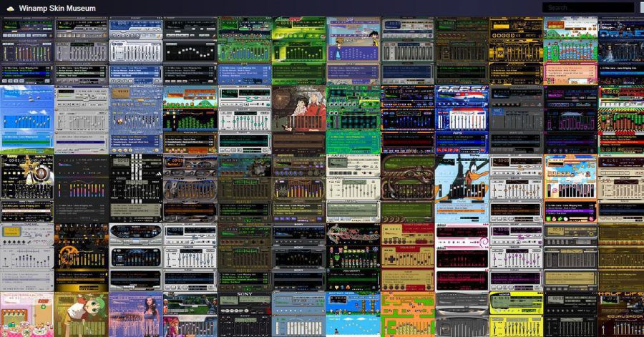
Task: Select the yellow Nokia skin thumbnail
Action: [x=516, y=314]
